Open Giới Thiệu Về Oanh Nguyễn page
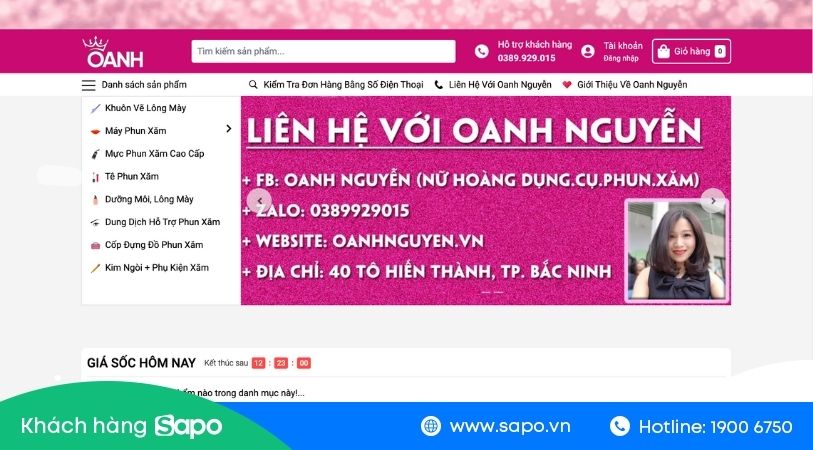Viewport: 813px width, 450px height. pos(632,85)
